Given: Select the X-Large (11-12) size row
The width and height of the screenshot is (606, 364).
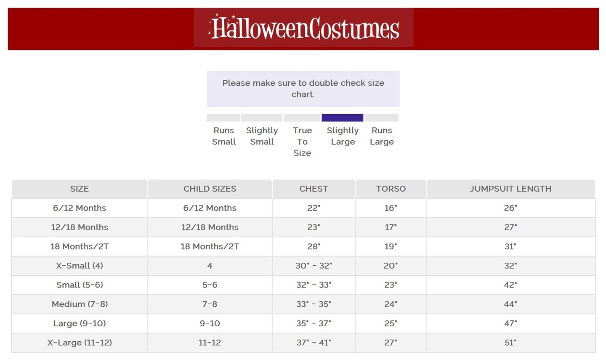Looking at the screenshot, I should pyautogui.click(x=80, y=343).
